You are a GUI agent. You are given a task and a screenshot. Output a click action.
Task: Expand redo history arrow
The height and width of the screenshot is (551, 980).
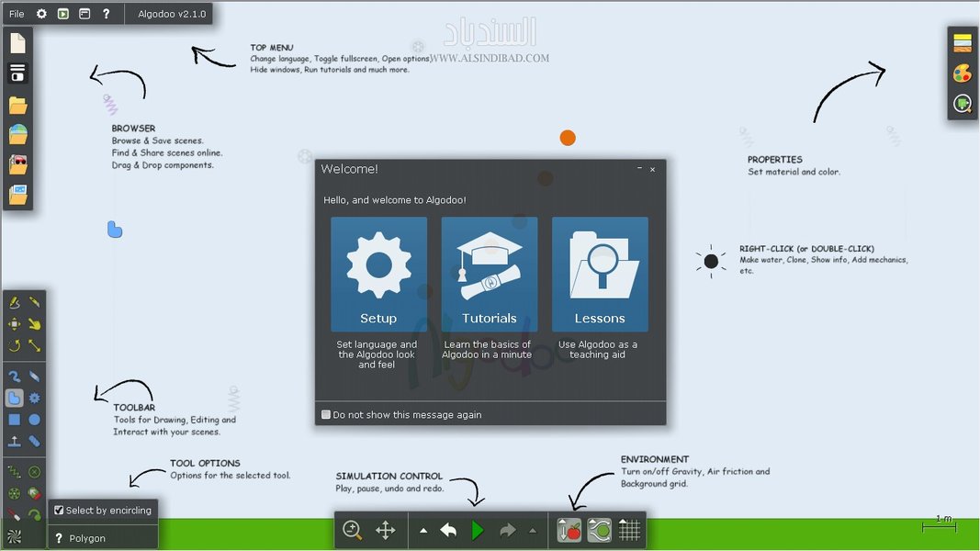click(x=533, y=531)
